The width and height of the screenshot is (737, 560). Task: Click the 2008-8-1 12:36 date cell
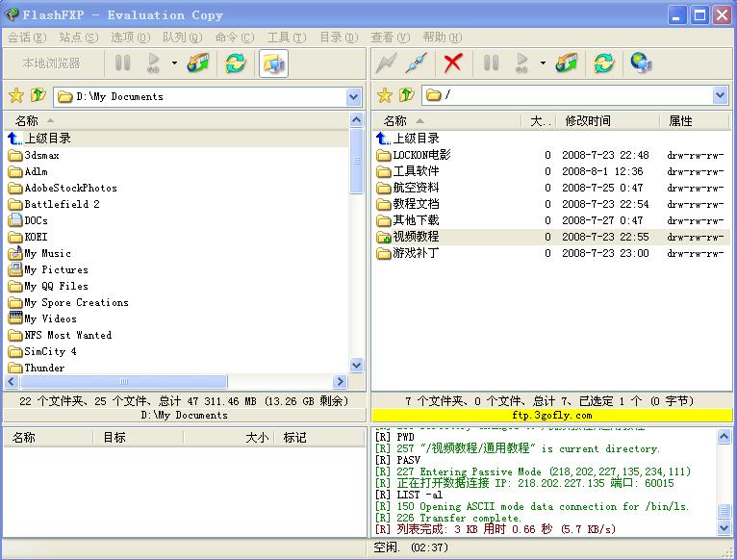tap(603, 171)
